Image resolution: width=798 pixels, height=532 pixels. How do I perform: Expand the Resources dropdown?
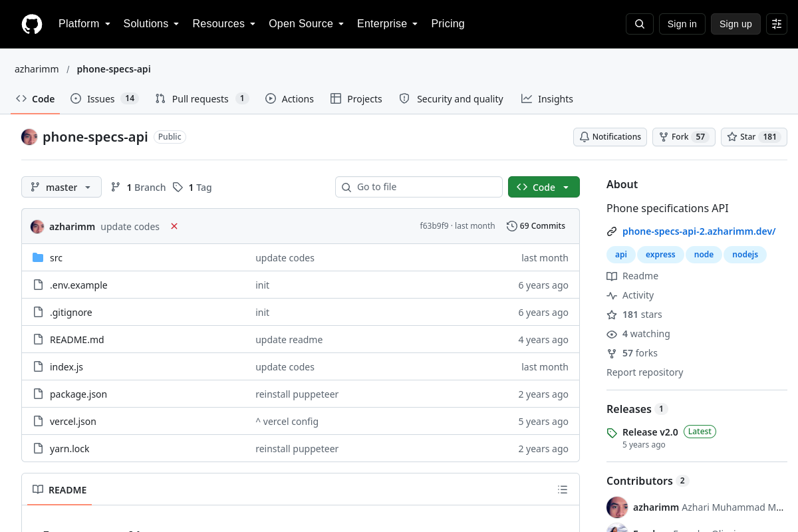[224, 24]
